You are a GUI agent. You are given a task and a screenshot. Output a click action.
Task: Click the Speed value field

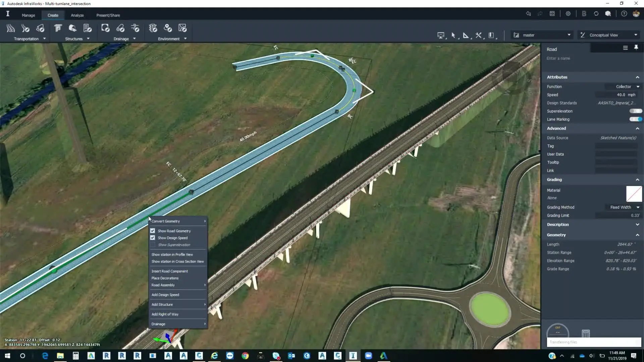pyautogui.click(x=617, y=95)
